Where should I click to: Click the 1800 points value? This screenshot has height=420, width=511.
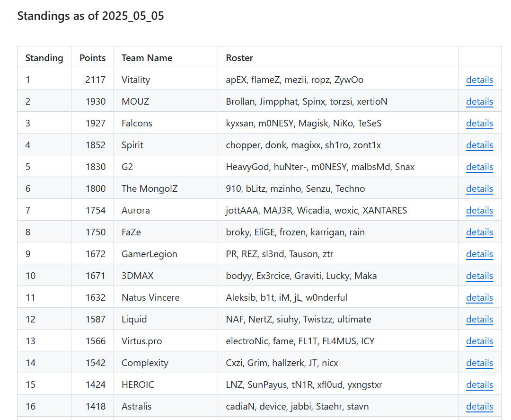96,188
